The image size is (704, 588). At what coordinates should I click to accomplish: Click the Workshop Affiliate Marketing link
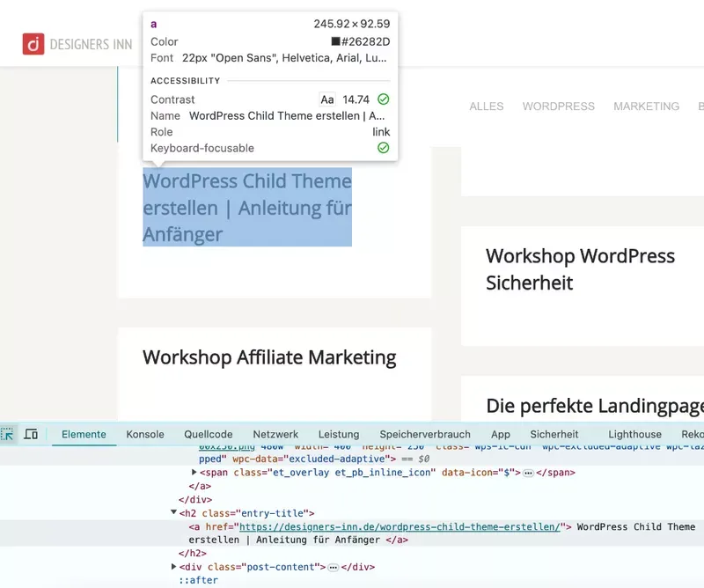pyautogui.click(x=269, y=357)
